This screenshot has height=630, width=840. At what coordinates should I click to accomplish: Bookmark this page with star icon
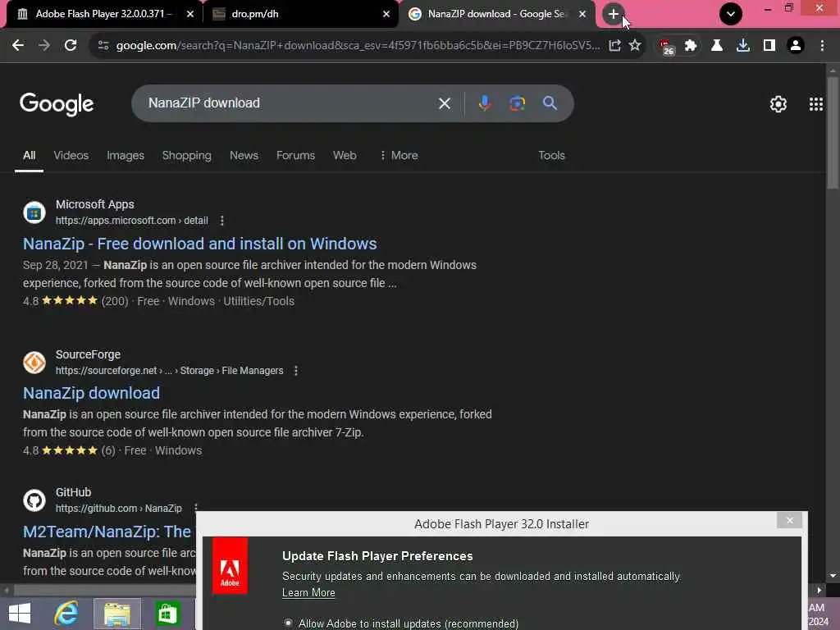[635, 45]
